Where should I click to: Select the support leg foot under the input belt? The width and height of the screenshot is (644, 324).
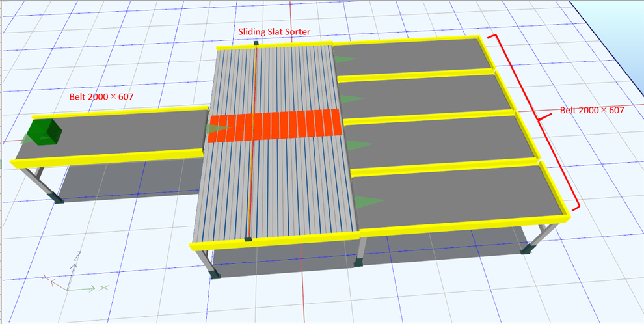[57, 198]
